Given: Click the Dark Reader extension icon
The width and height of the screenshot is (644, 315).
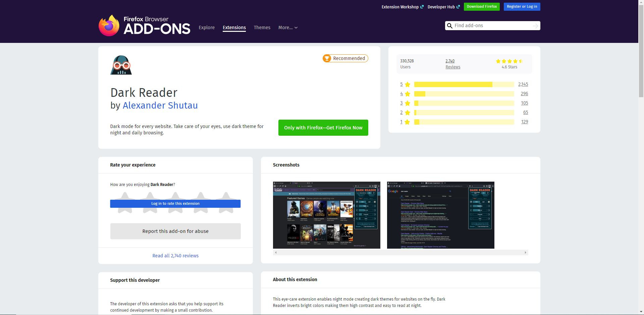Looking at the screenshot, I should pos(121,65).
